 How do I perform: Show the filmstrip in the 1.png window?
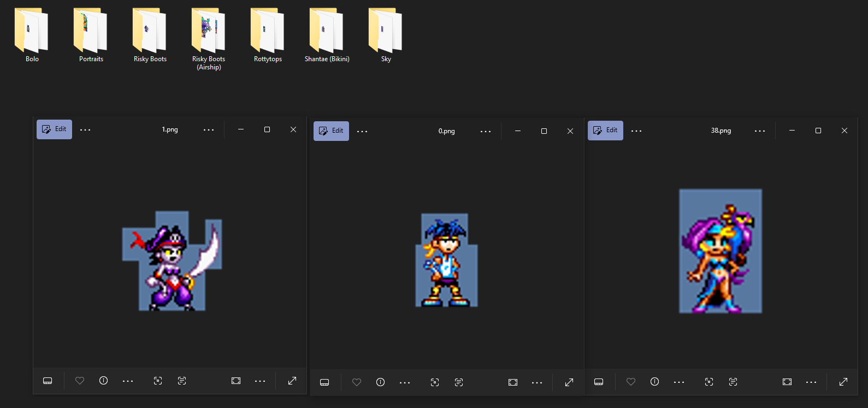pos(48,381)
